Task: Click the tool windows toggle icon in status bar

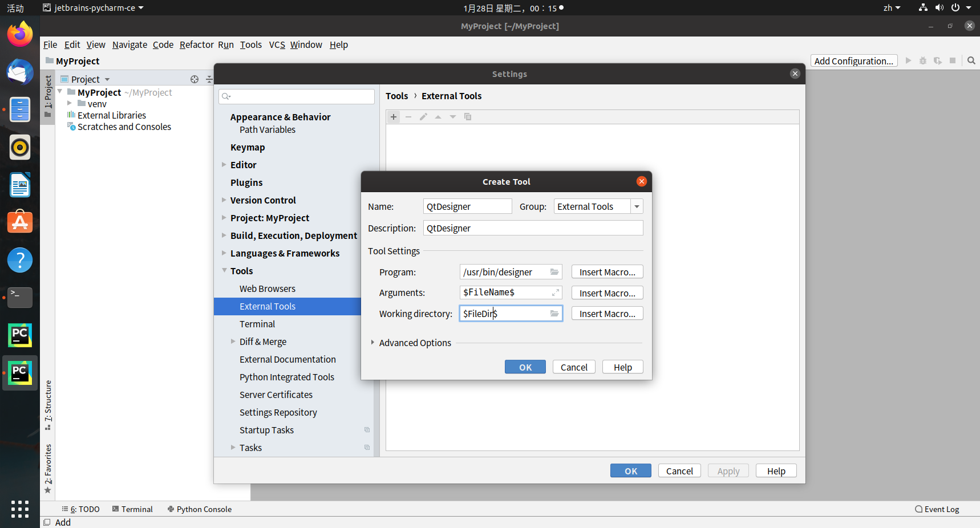Action: click(x=47, y=522)
